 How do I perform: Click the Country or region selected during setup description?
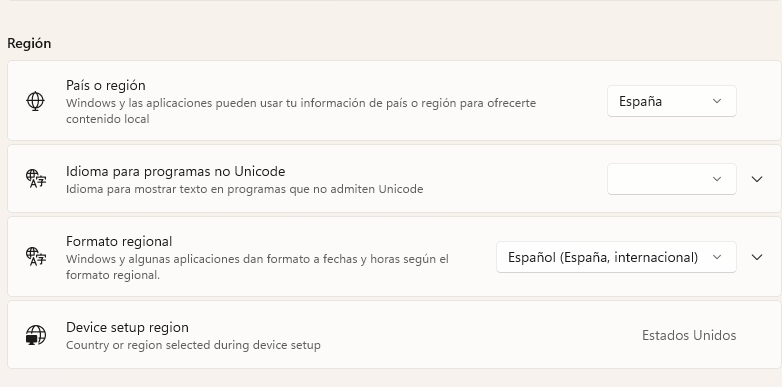pos(193,345)
